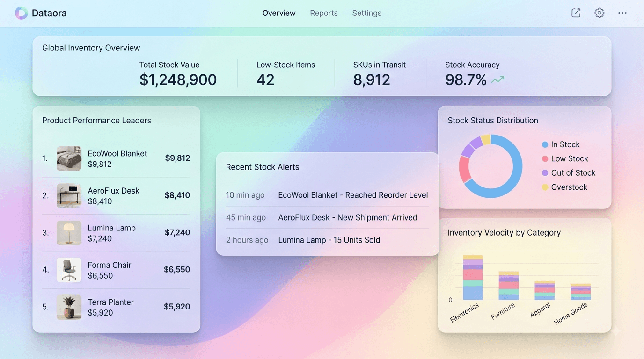Viewport: 644px width, 359px height.
Task: Open the Terra Planter product thumbnail
Action: pyautogui.click(x=69, y=307)
